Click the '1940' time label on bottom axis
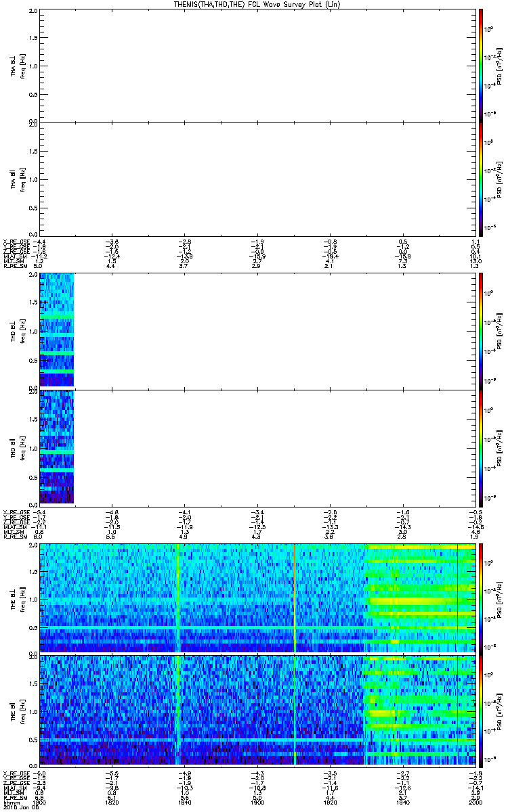Viewport: 508px width, 812px height. [402, 802]
